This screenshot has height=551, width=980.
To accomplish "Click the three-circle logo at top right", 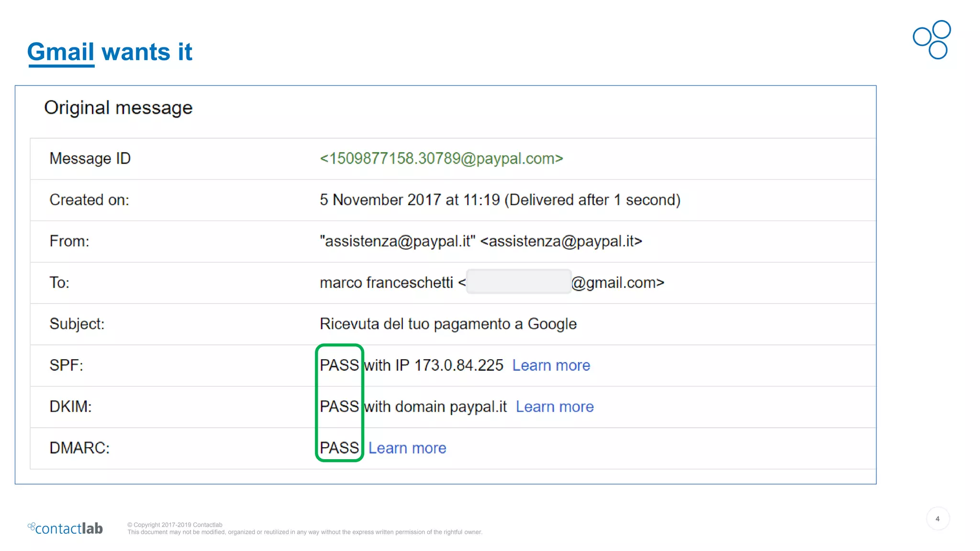I will coord(932,40).
